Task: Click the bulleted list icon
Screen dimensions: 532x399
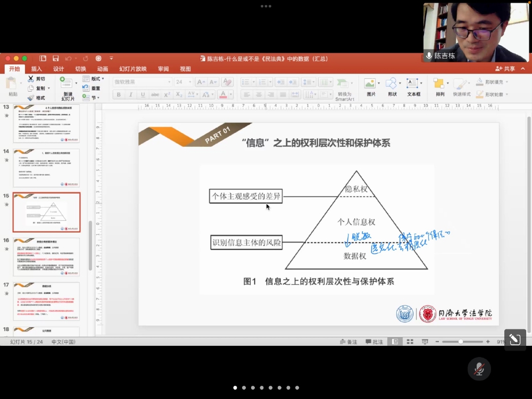Action: click(x=245, y=82)
